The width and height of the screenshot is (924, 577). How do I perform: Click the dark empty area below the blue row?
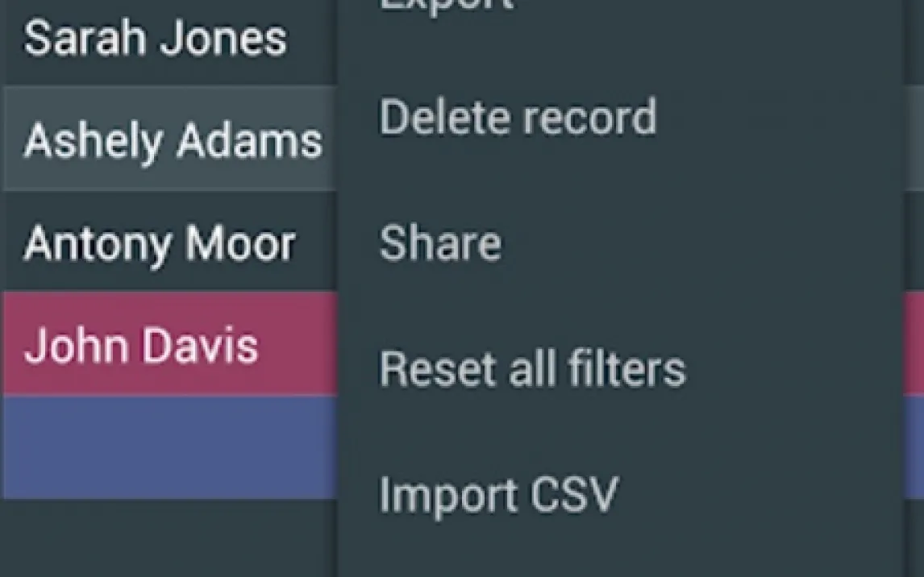click(x=169, y=538)
